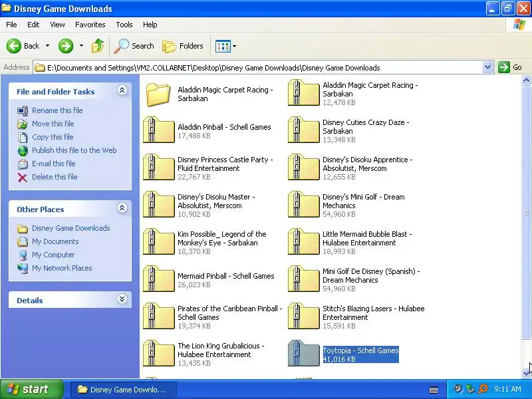Open Disney Game Downloads in Other Places

[71, 228]
